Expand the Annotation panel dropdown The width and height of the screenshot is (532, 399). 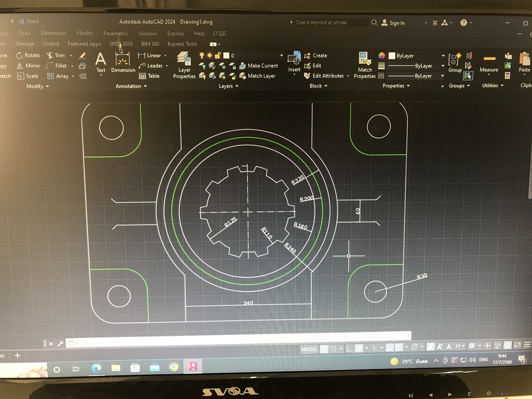pos(131,86)
